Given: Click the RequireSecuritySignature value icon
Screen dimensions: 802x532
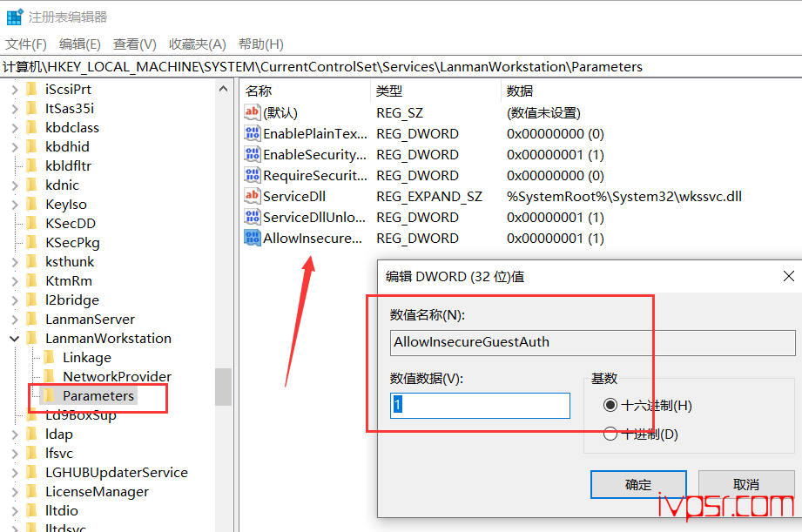Looking at the screenshot, I should [x=253, y=176].
